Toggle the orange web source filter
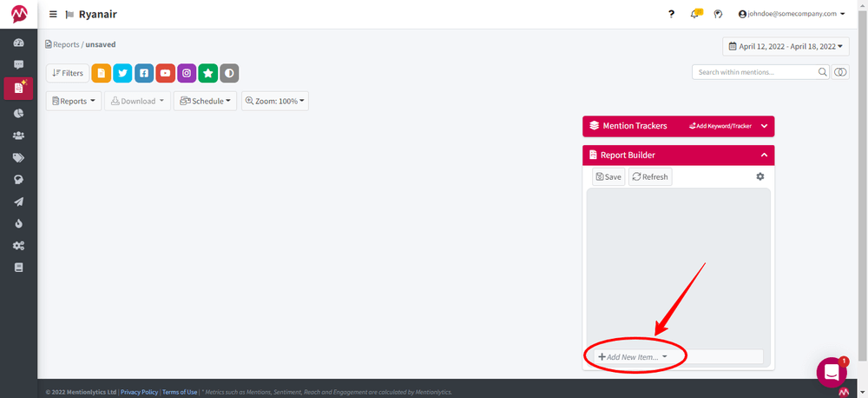This screenshot has height=398, width=868. point(102,73)
